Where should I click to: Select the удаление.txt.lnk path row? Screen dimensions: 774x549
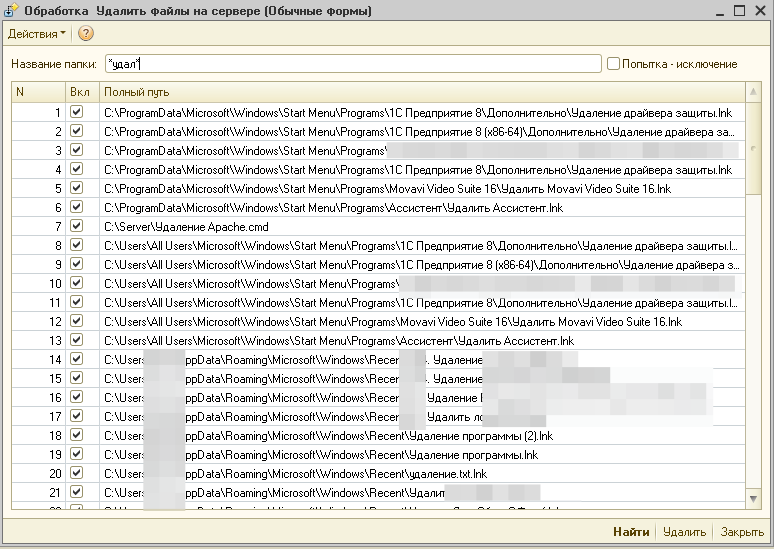295,474
